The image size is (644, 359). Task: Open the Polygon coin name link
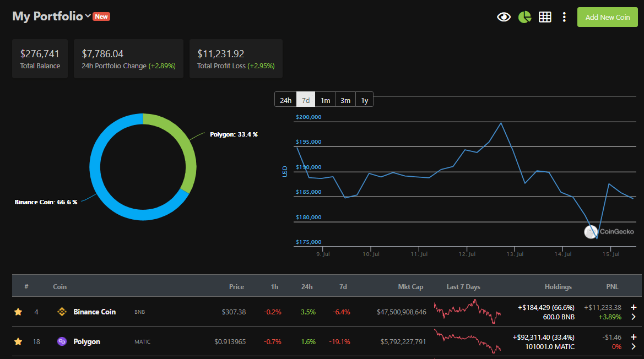[86, 341]
